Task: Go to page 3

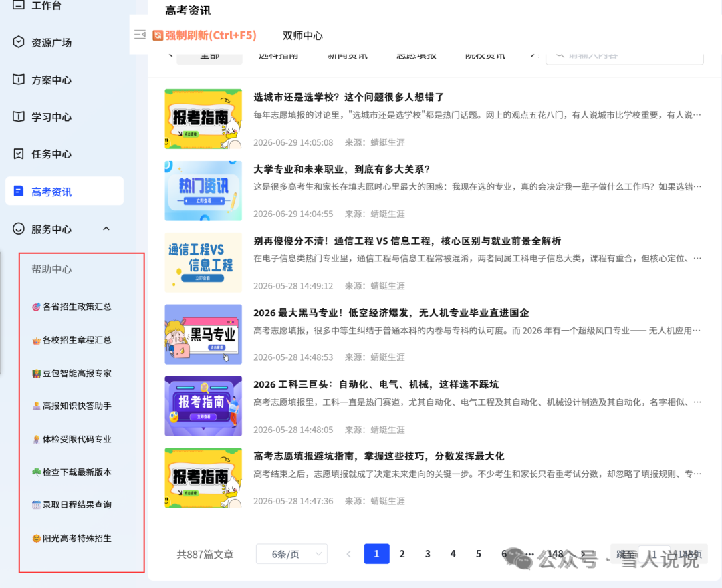Action: 428,554
